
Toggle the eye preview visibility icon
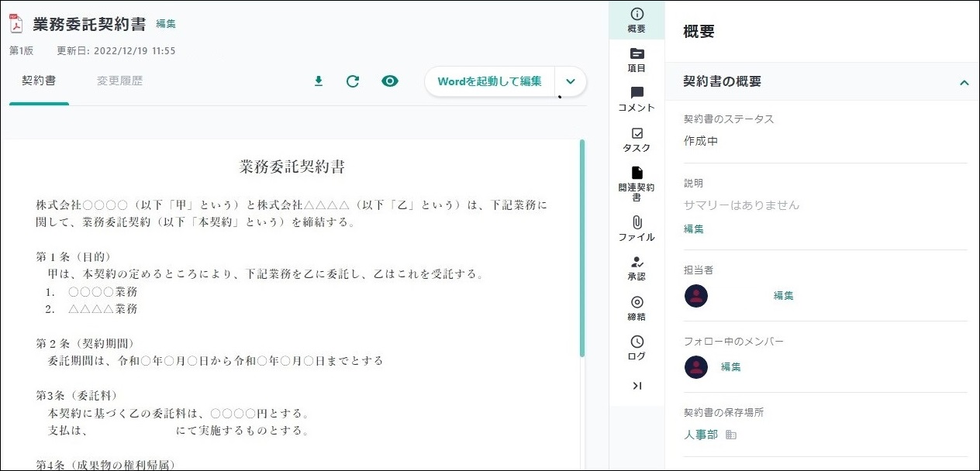[390, 81]
